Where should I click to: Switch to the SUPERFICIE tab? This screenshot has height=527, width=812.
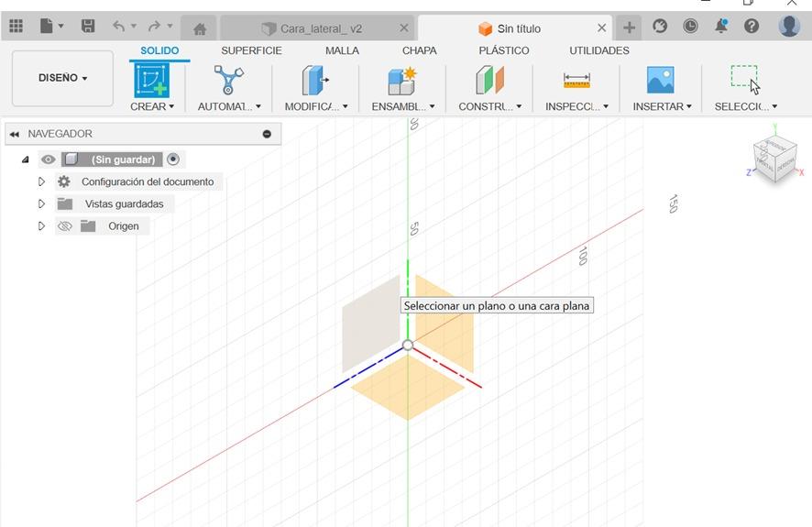click(252, 50)
